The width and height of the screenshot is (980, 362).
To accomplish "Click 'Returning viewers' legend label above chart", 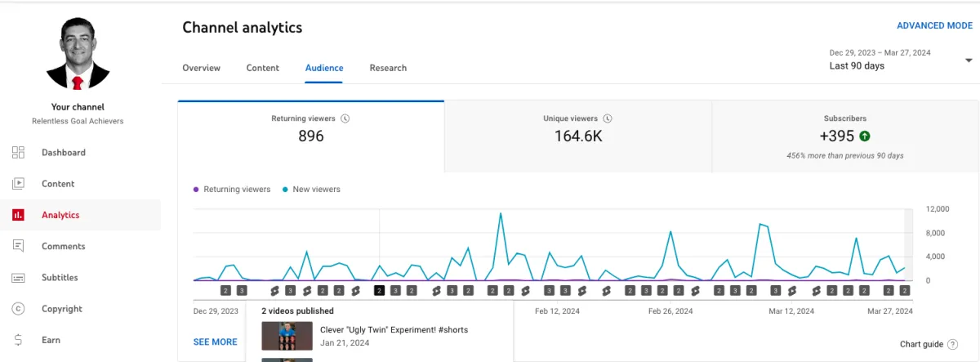I will 237,190.
